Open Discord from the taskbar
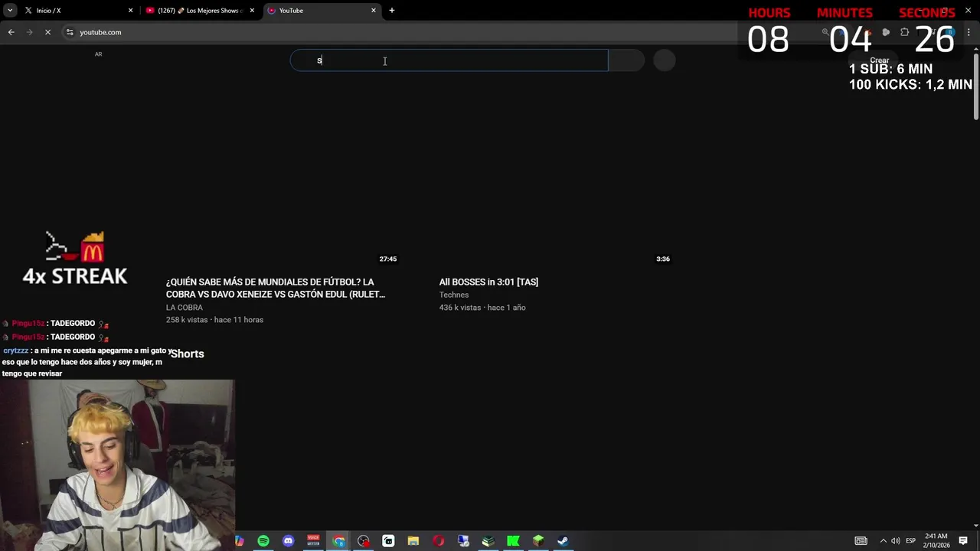The height and width of the screenshot is (551, 980). pyautogui.click(x=288, y=541)
